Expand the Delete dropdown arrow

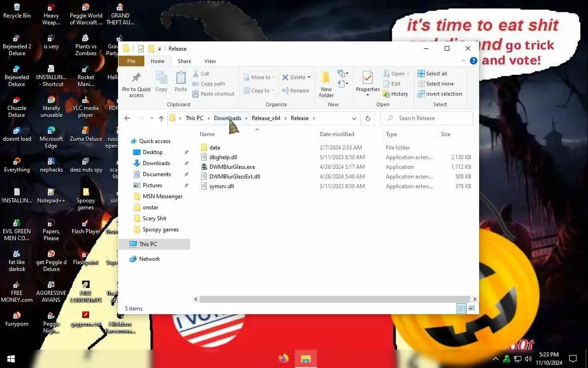tap(309, 77)
